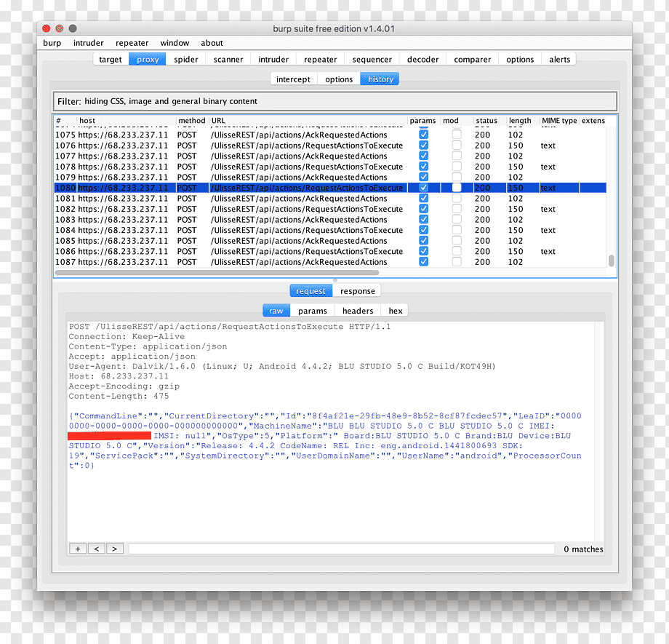The width and height of the screenshot is (669, 644).
Task: Switch to the alerts tab
Action: [559, 60]
